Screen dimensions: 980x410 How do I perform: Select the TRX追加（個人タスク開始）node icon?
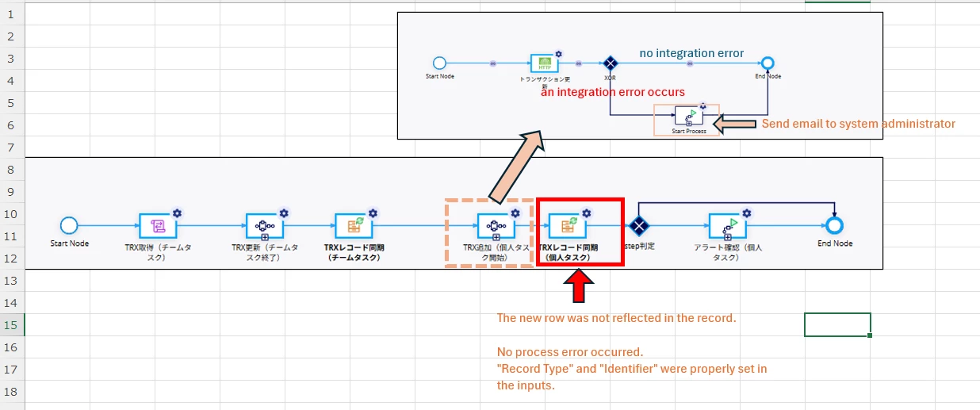point(496,226)
